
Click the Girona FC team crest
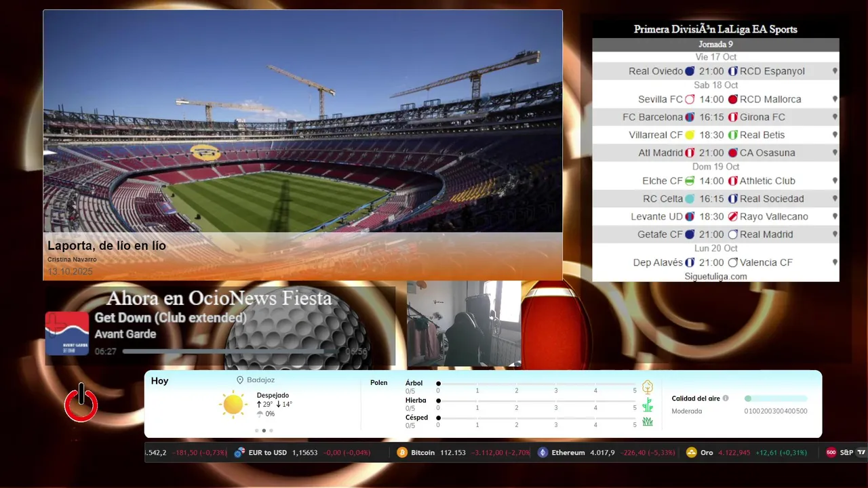point(733,117)
